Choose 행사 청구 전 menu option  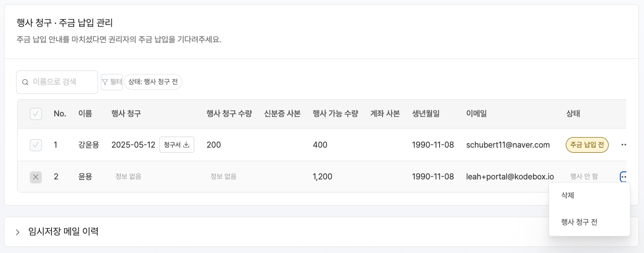[x=579, y=222]
